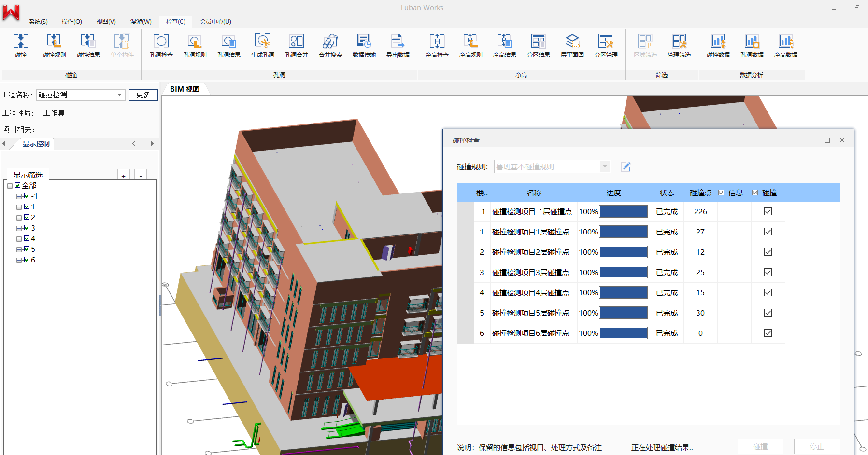Image resolution: width=868 pixels, height=455 pixels.
Task: Open 孔洞规则 hole rules
Action: tap(195, 46)
